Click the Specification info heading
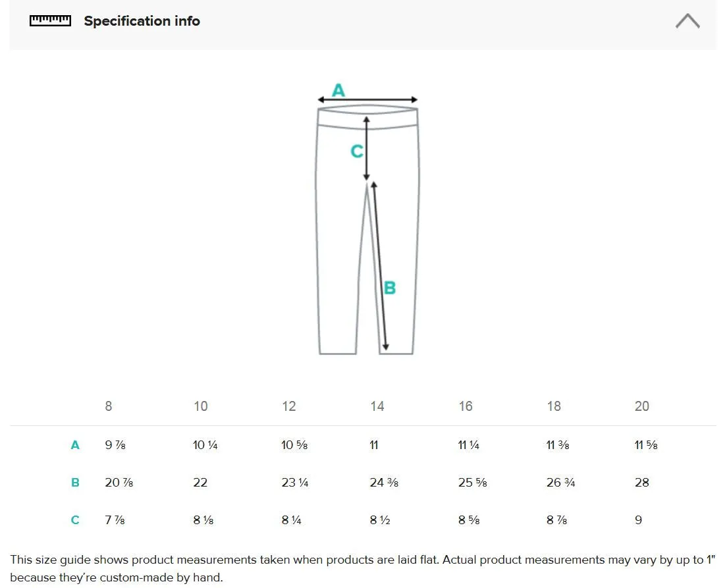The image size is (727, 588). pyautogui.click(x=142, y=21)
